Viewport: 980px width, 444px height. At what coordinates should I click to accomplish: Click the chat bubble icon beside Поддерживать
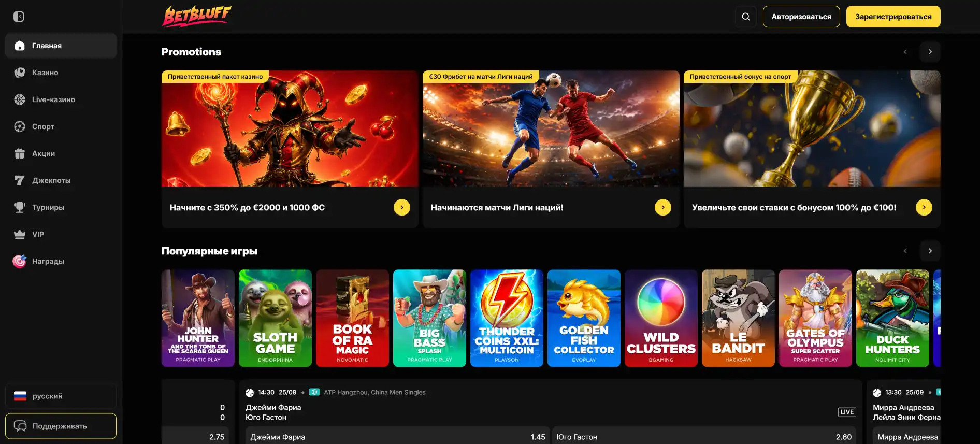(20, 426)
